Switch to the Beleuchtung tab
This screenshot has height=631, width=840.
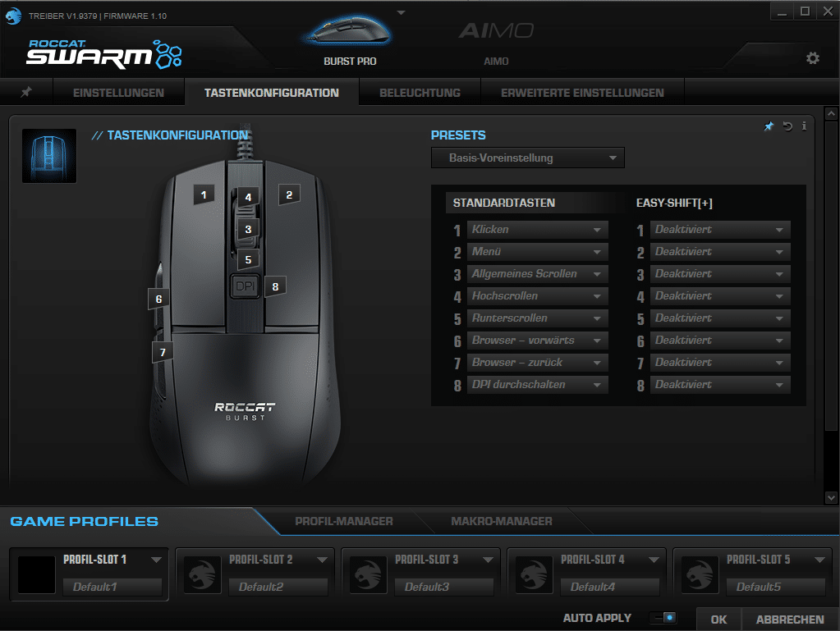420,93
